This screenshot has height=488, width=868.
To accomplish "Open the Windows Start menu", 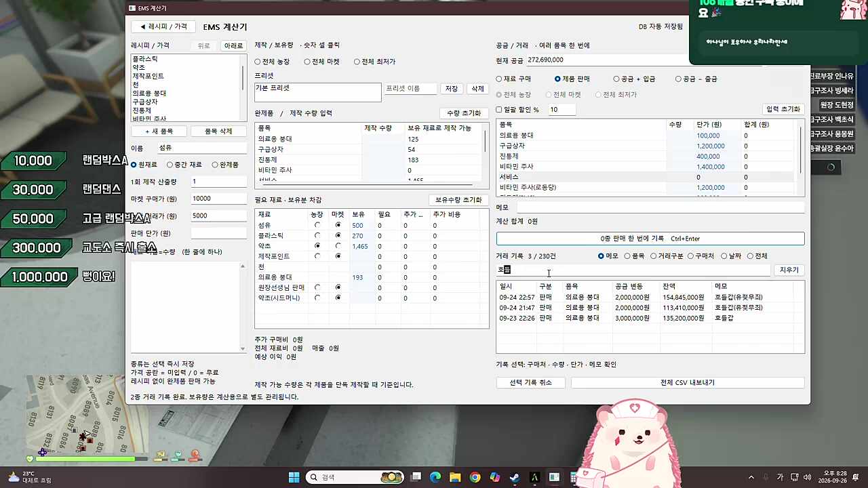I will point(294,477).
